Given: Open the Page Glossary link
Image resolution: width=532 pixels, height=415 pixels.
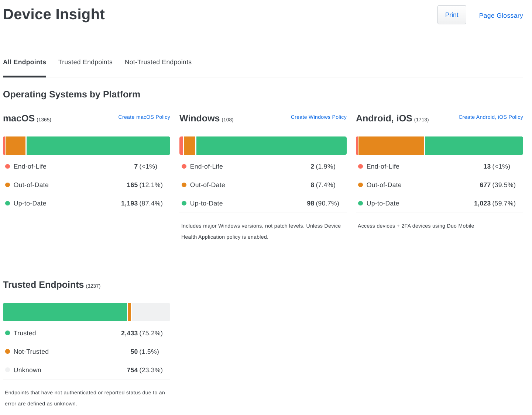Looking at the screenshot, I should click(501, 15).
